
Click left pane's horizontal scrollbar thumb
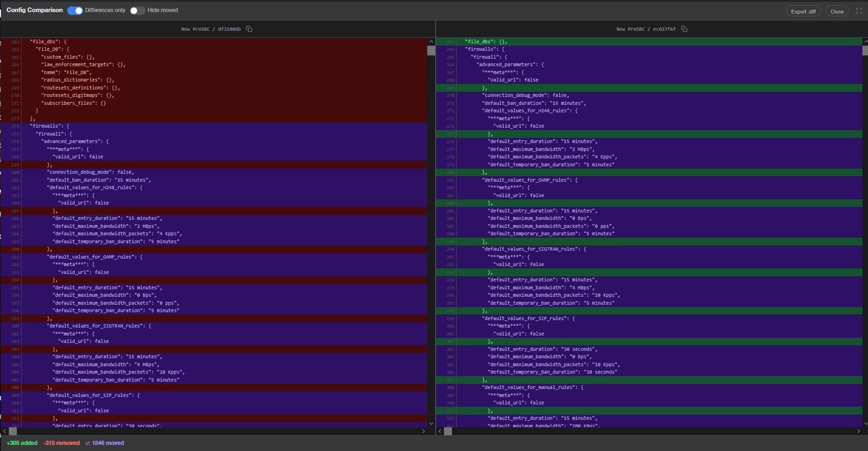pos(13,431)
